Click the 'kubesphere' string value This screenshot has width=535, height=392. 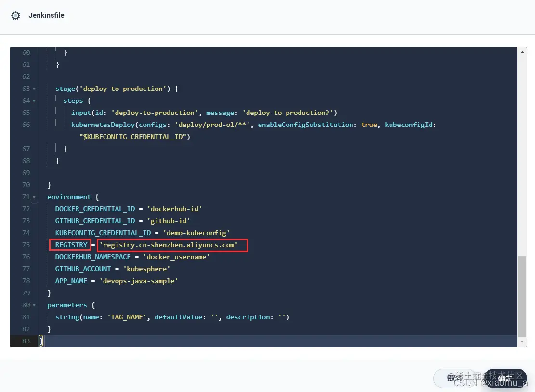click(147, 269)
